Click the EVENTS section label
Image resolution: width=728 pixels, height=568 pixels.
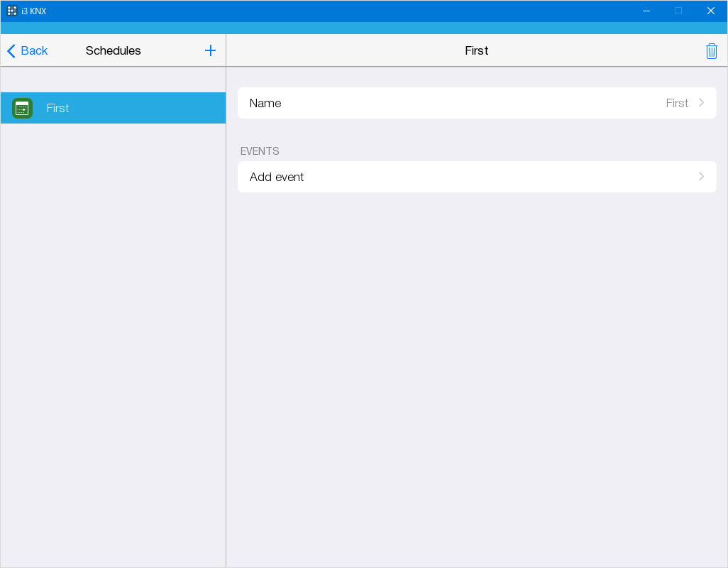(x=260, y=151)
